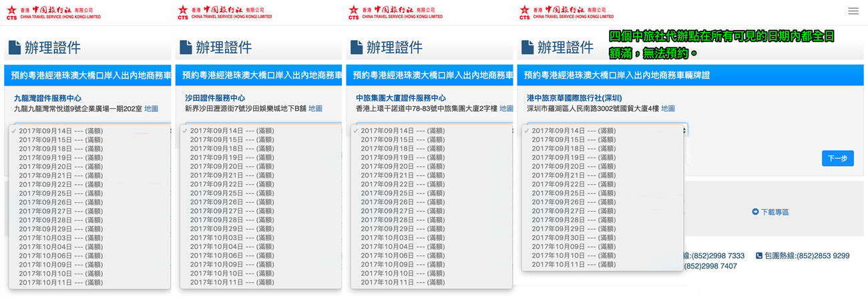This screenshot has height=297, width=868.
Task: Click the CTS logo above Kowloon Bay panel
Action: point(53,12)
